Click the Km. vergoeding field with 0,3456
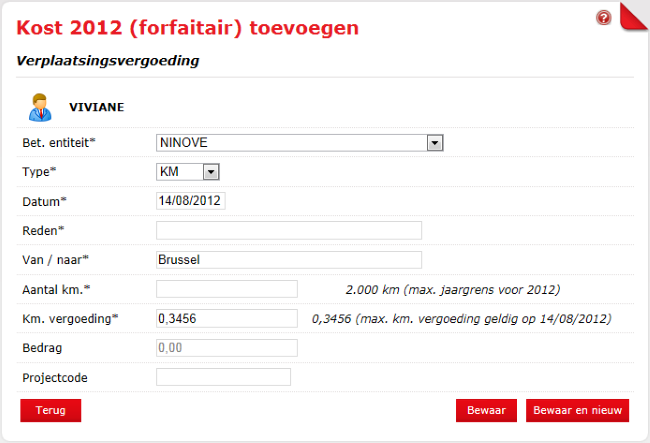 227,318
